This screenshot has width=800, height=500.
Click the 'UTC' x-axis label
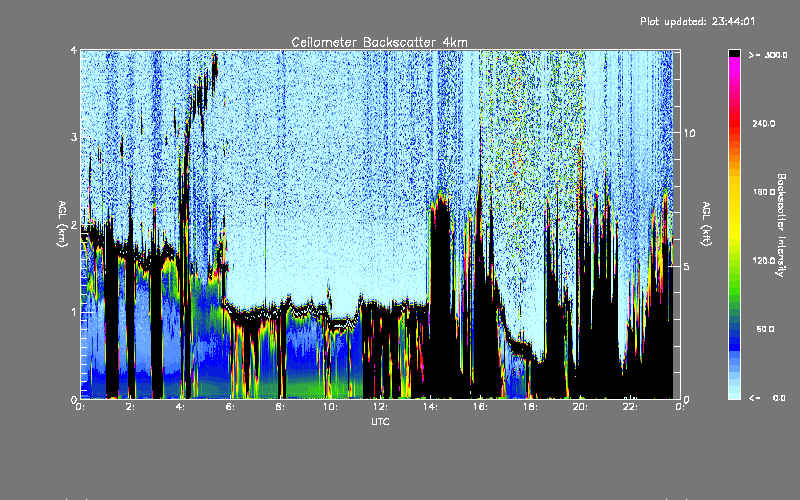[x=380, y=421]
